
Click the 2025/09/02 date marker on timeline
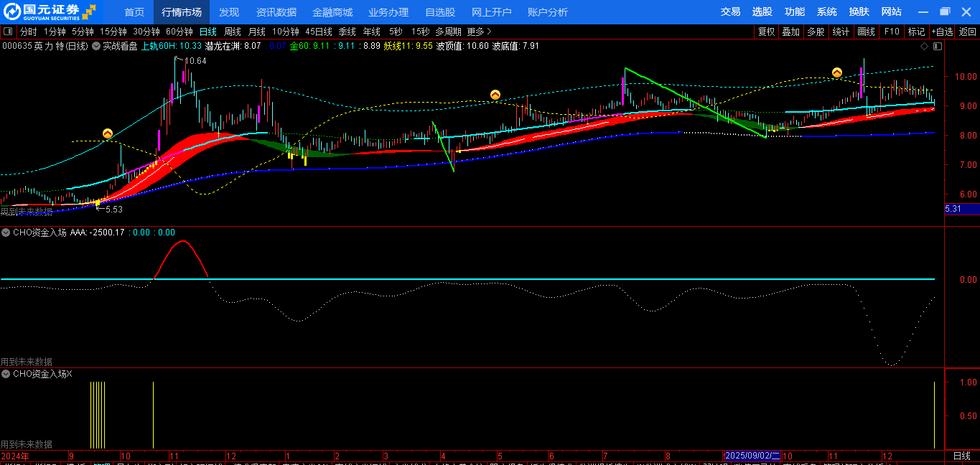coord(752,456)
